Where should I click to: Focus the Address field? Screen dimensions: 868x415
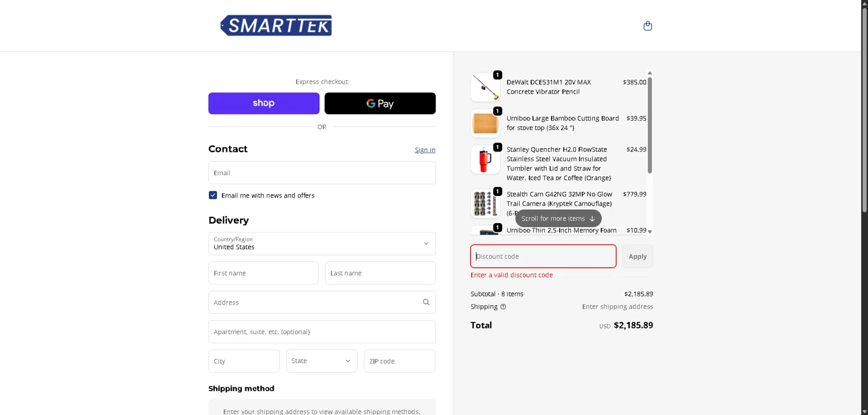click(322, 302)
